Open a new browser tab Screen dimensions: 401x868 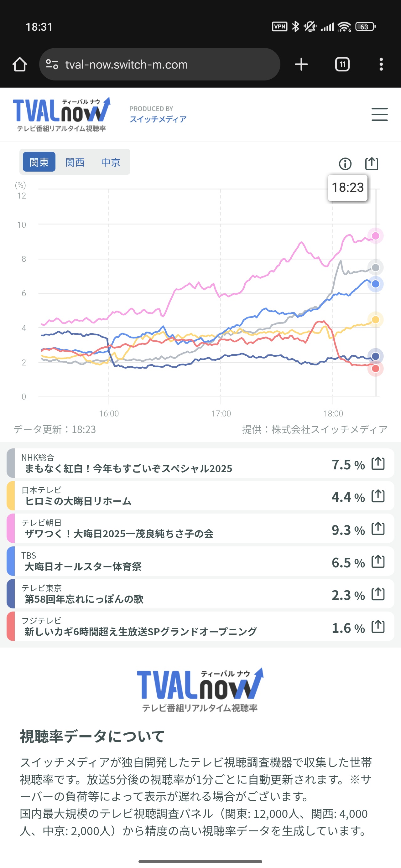pyautogui.click(x=301, y=65)
